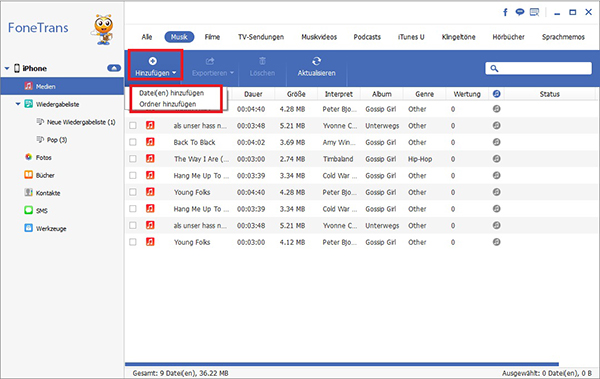Click music note icon of The Way I Are
This screenshot has width=600, height=379.
point(150,158)
